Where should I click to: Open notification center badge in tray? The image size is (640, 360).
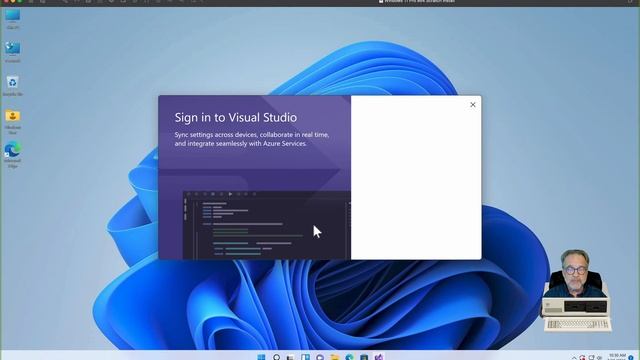click(x=631, y=358)
